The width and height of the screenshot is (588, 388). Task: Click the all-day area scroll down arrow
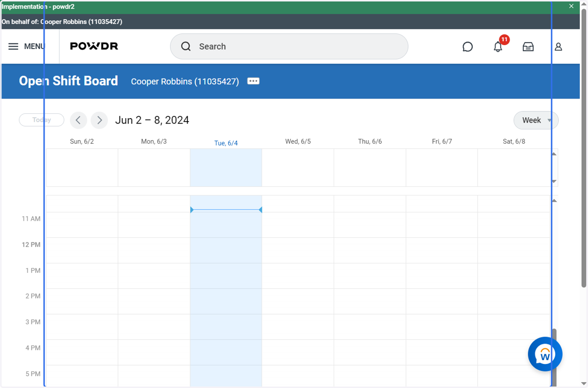pos(554,181)
